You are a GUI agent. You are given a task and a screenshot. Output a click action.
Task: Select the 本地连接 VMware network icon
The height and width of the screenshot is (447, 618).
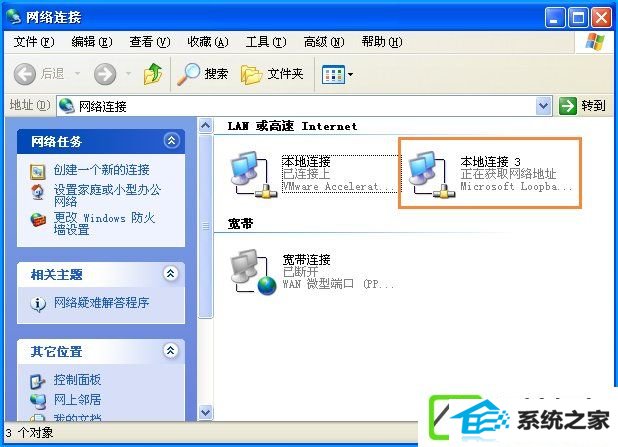pos(252,174)
